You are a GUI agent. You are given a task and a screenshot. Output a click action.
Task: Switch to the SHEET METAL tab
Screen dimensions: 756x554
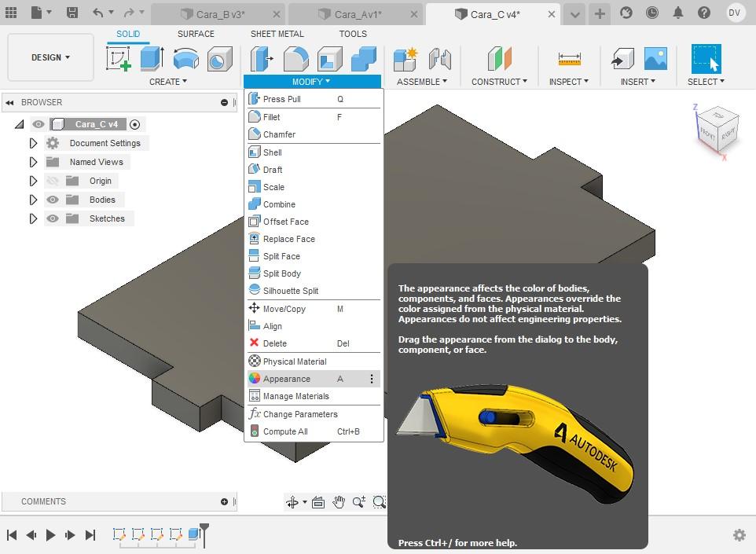(277, 34)
